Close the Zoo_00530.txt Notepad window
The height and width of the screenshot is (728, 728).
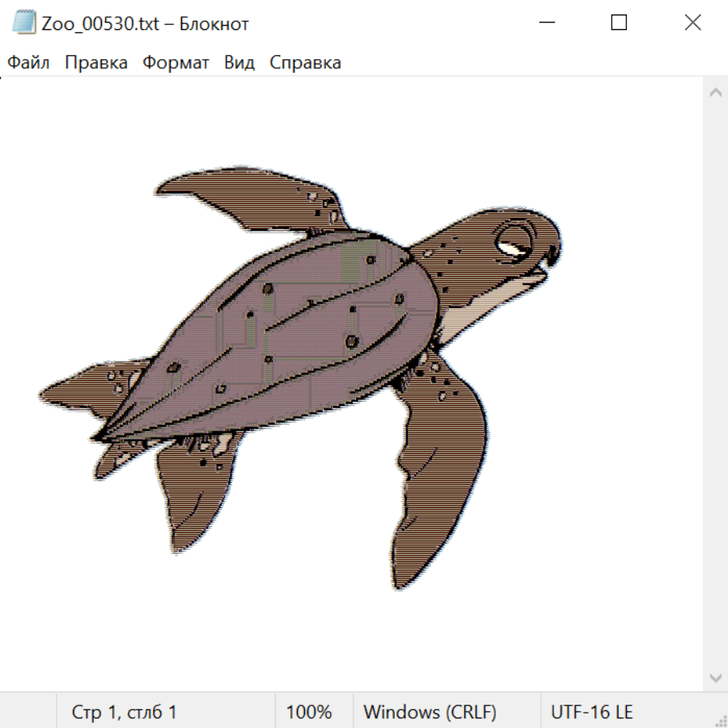[x=692, y=23]
